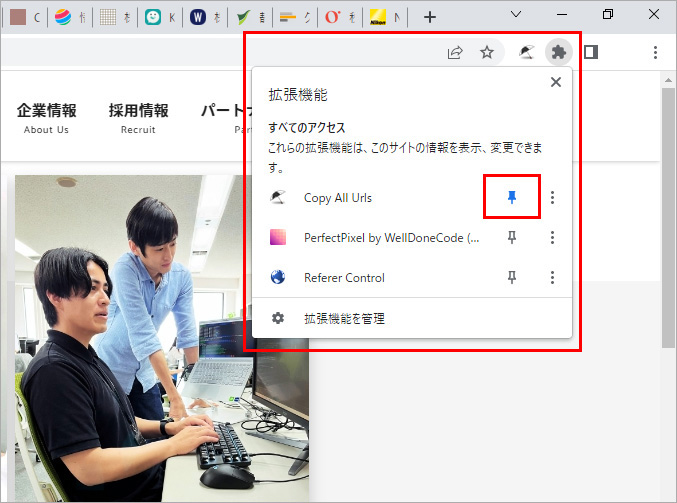Image resolution: width=677 pixels, height=503 pixels.
Task: Open the browser side panel icon
Action: [x=591, y=52]
